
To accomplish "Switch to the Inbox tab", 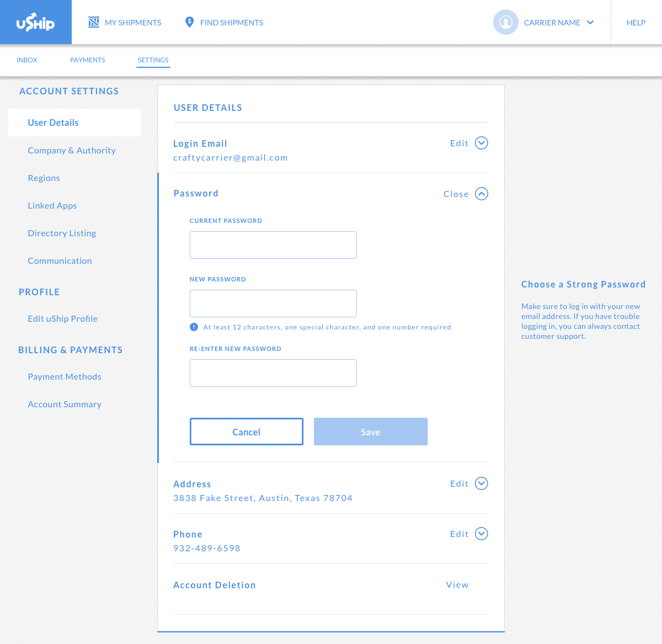I will pyautogui.click(x=27, y=60).
